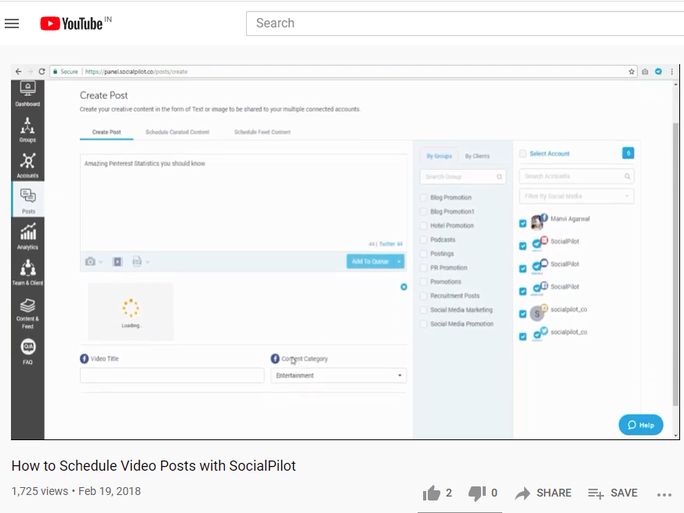Click the video title How to Schedule Video Posts
684x513 pixels.
[154, 466]
